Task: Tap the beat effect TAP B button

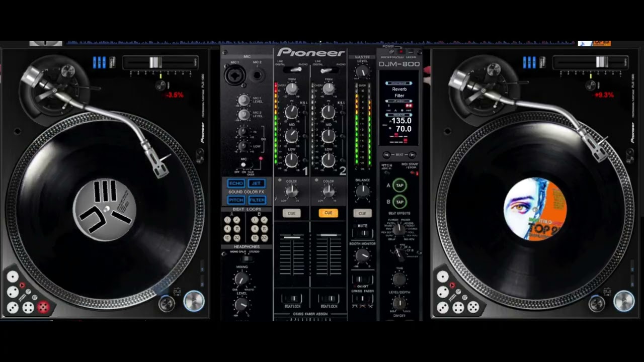Action: click(x=399, y=202)
